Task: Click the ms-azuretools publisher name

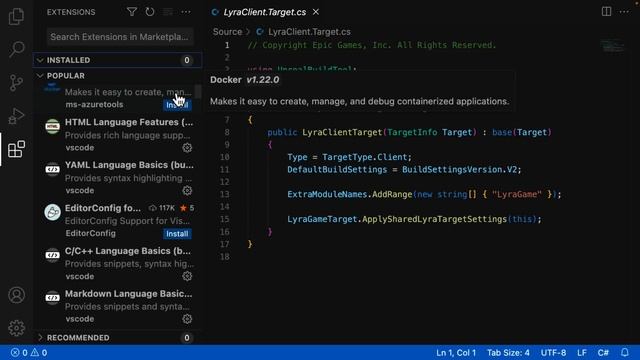Action: click(94, 104)
